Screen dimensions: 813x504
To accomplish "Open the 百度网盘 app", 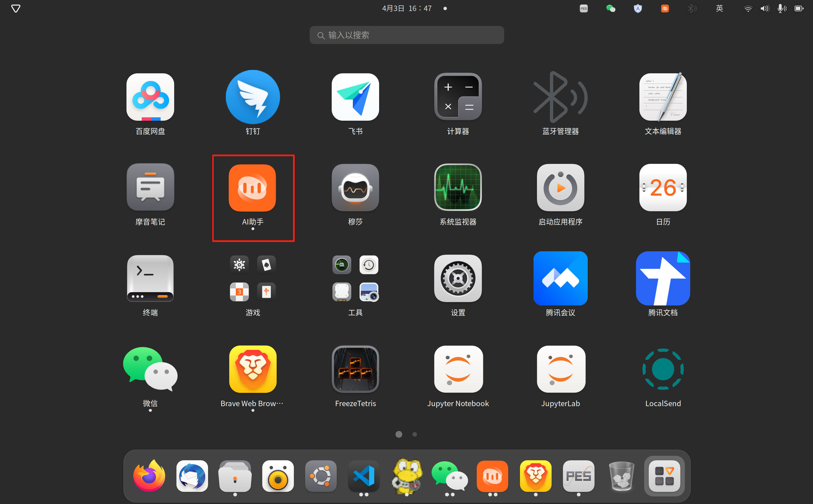I will (x=150, y=97).
